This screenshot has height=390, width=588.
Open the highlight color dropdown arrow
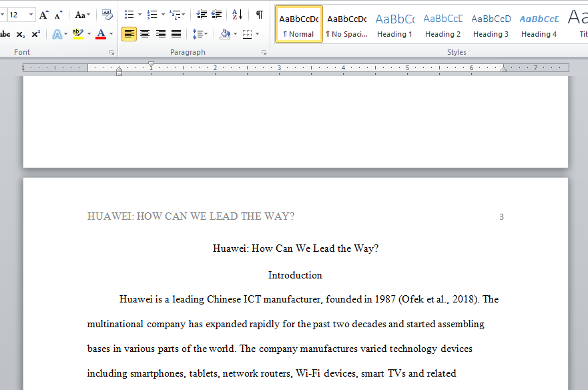pyautogui.click(x=89, y=34)
